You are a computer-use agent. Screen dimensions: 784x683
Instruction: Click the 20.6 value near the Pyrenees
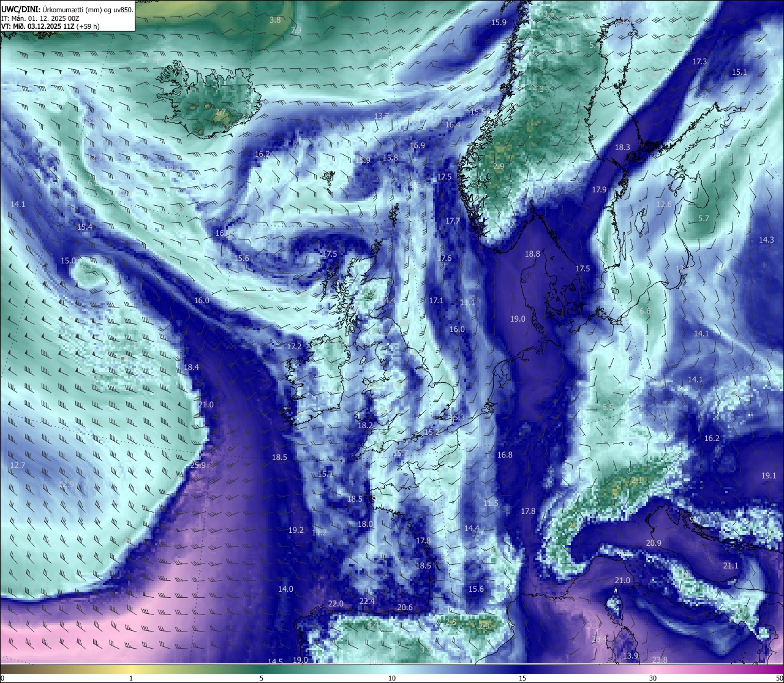click(x=405, y=608)
